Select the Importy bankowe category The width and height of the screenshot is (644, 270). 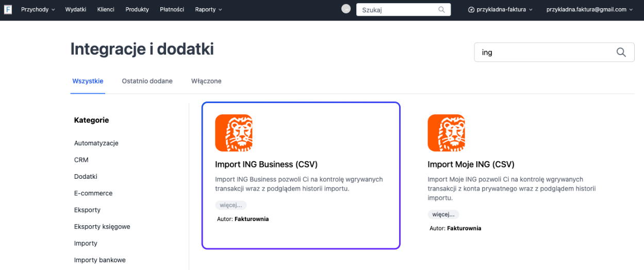coord(100,260)
